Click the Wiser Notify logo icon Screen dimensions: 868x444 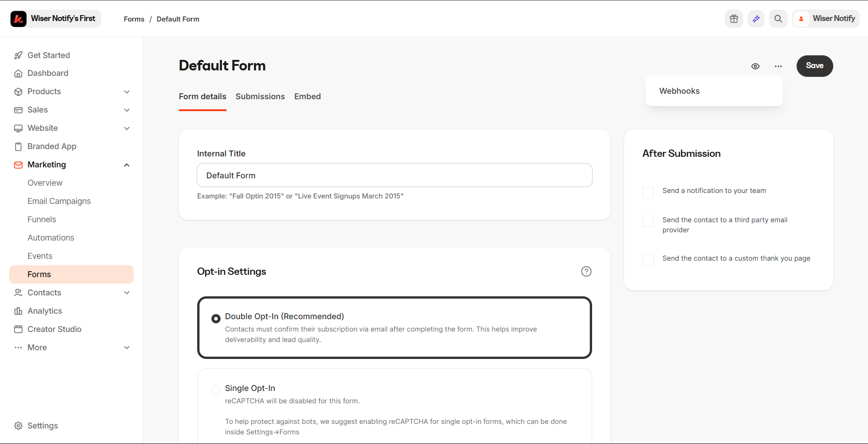pyautogui.click(x=18, y=19)
